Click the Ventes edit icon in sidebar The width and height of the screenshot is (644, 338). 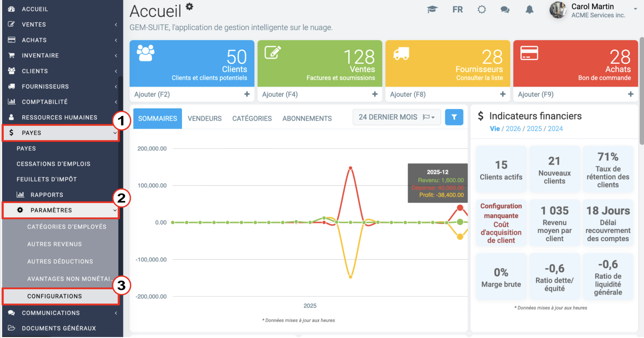point(11,24)
